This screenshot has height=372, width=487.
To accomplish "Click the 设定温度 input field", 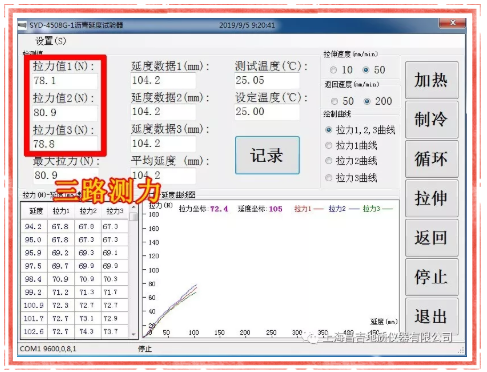I will tap(267, 112).
